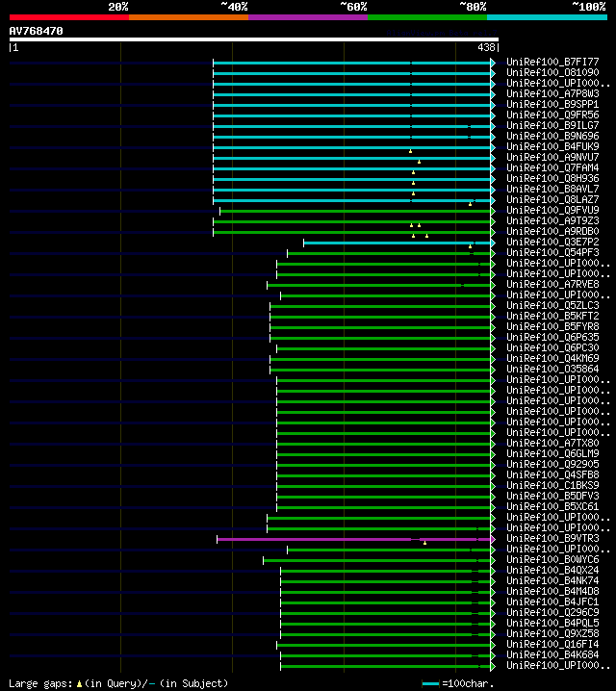Viewport: 616px width, 691px height.
Task: Click hit label UniRef100_Q9FVU9
Action: click(552, 210)
